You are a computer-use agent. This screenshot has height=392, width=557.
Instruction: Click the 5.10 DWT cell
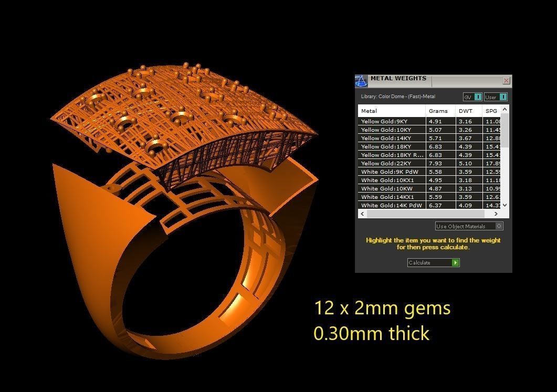469,163
